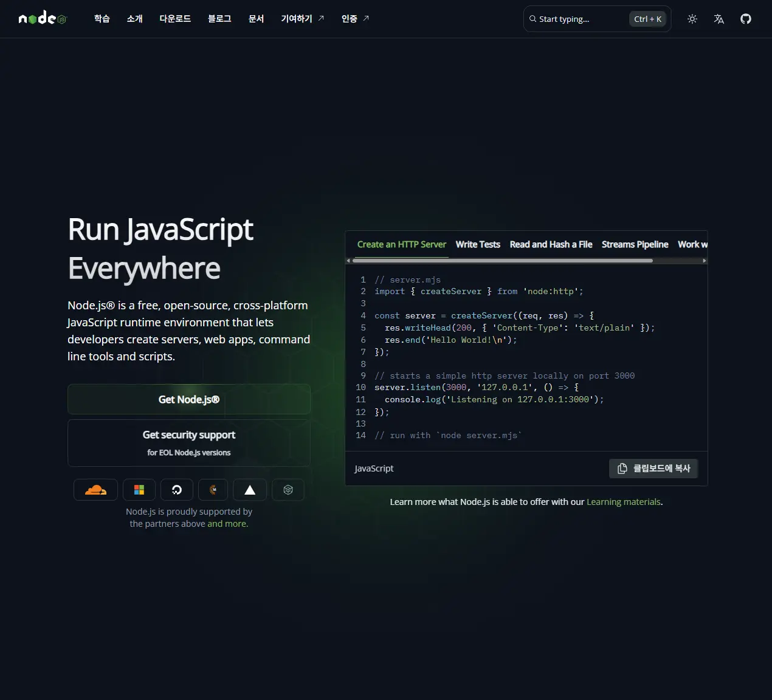
Task: Open the 소개 menu item
Action: pyautogui.click(x=135, y=19)
